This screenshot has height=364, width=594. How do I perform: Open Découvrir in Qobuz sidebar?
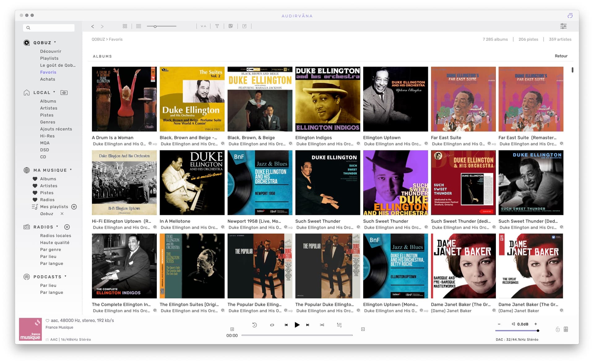click(50, 51)
